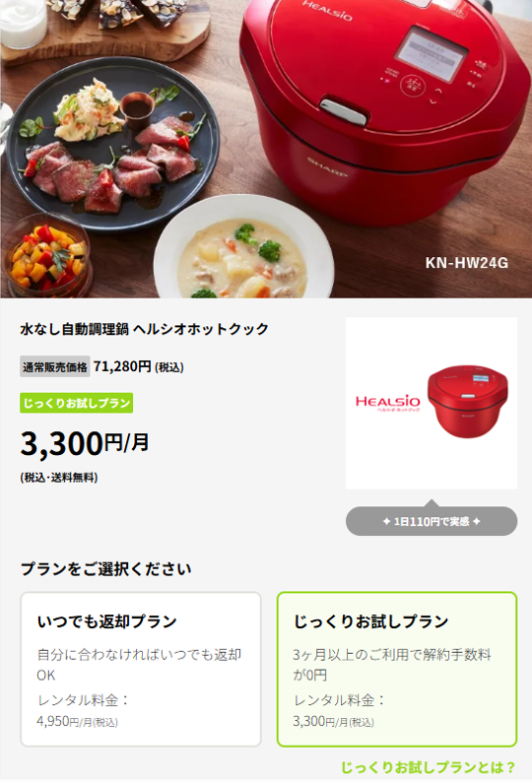Click the green じっくりお試しプラン label

click(77, 403)
